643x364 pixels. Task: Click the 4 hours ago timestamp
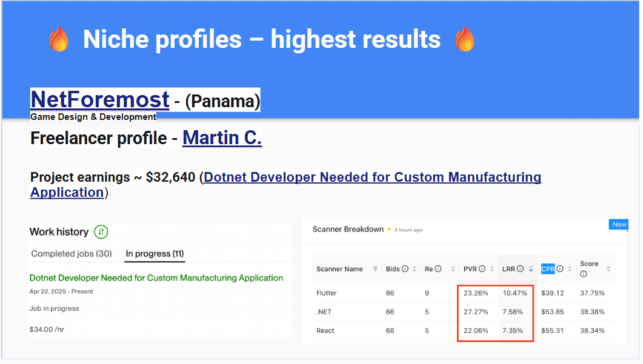point(408,230)
